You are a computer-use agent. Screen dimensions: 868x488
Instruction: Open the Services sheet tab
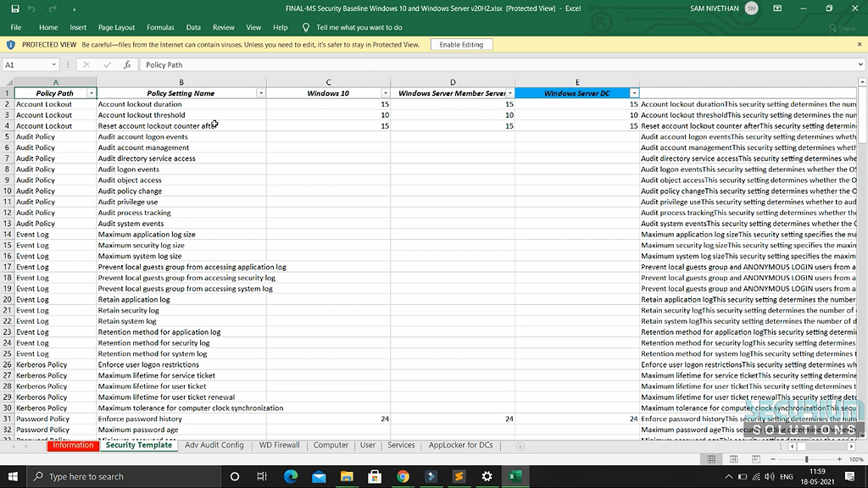[401, 446]
